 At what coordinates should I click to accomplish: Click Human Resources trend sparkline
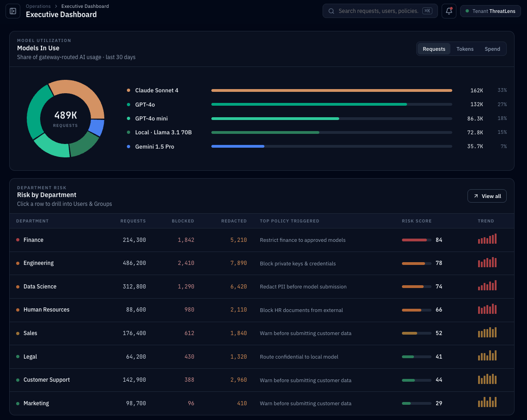487,309
